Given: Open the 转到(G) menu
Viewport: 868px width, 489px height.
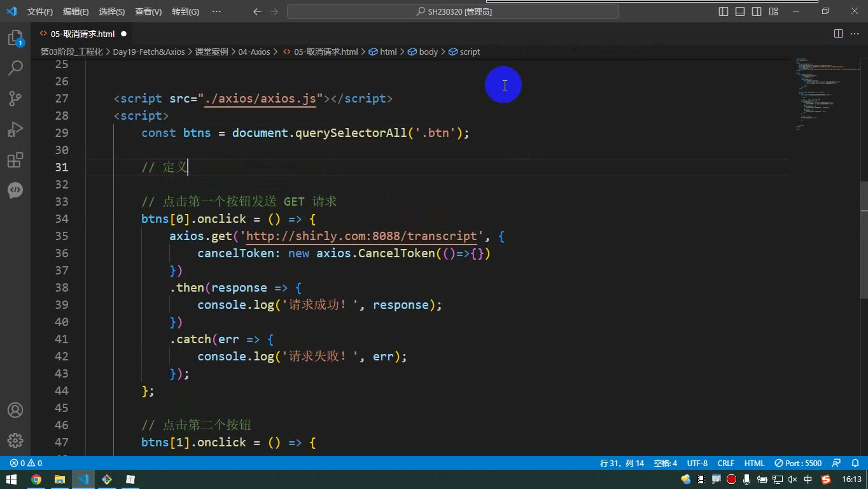Looking at the screenshot, I should coord(185,11).
